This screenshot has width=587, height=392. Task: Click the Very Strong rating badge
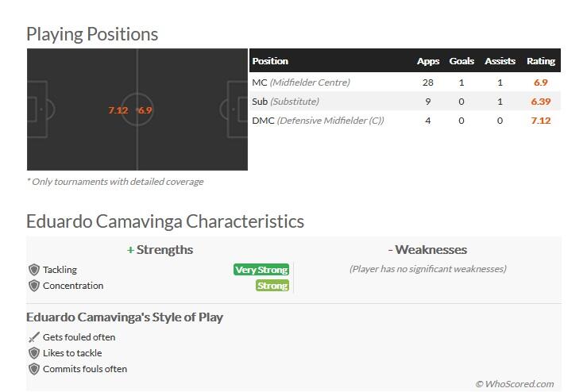pyautogui.click(x=261, y=270)
